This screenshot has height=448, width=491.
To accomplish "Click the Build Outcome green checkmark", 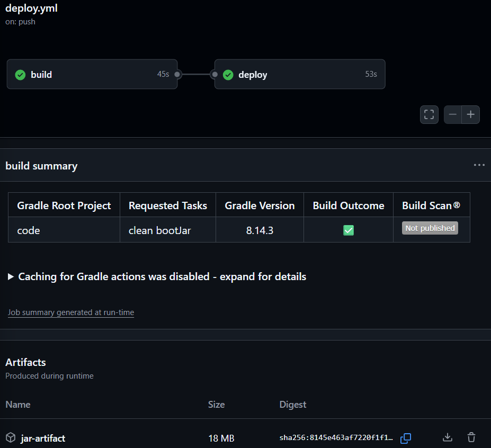I will tap(348, 230).
